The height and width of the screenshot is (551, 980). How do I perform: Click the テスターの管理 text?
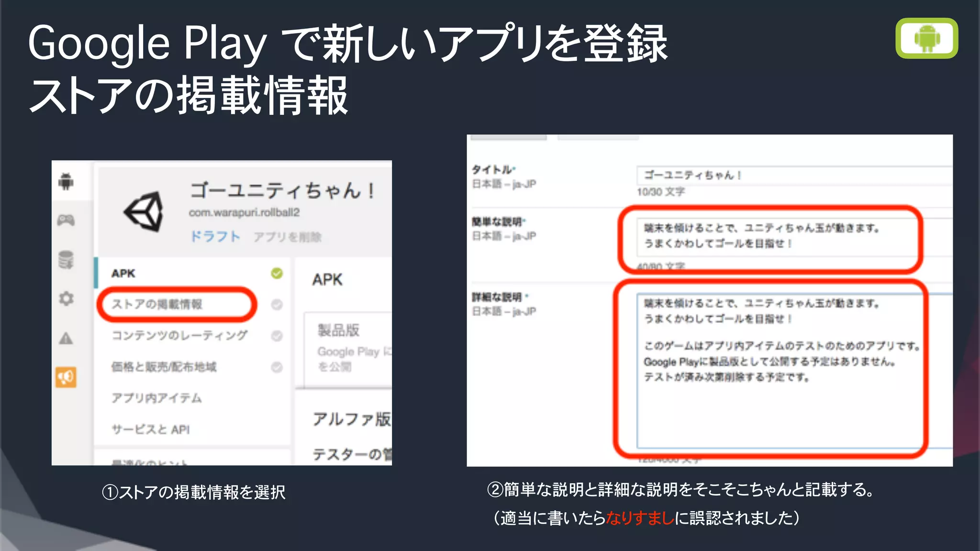pos(352,454)
